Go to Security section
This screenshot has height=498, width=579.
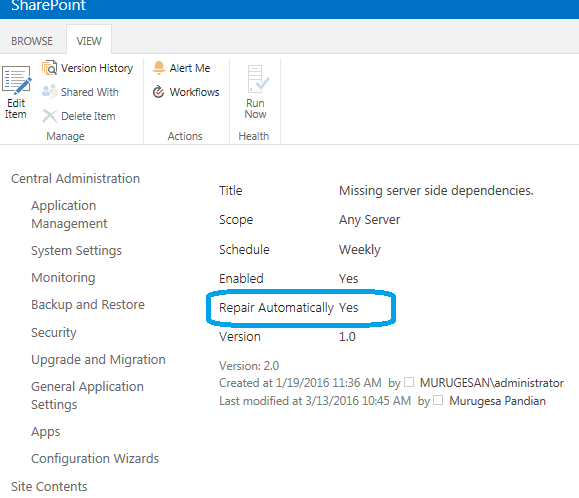click(54, 333)
